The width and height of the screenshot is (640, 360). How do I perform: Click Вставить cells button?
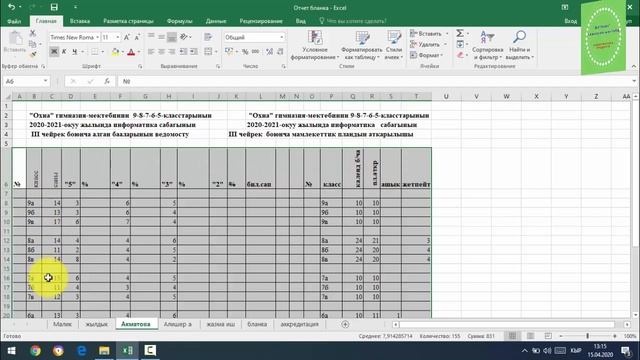(427, 34)
